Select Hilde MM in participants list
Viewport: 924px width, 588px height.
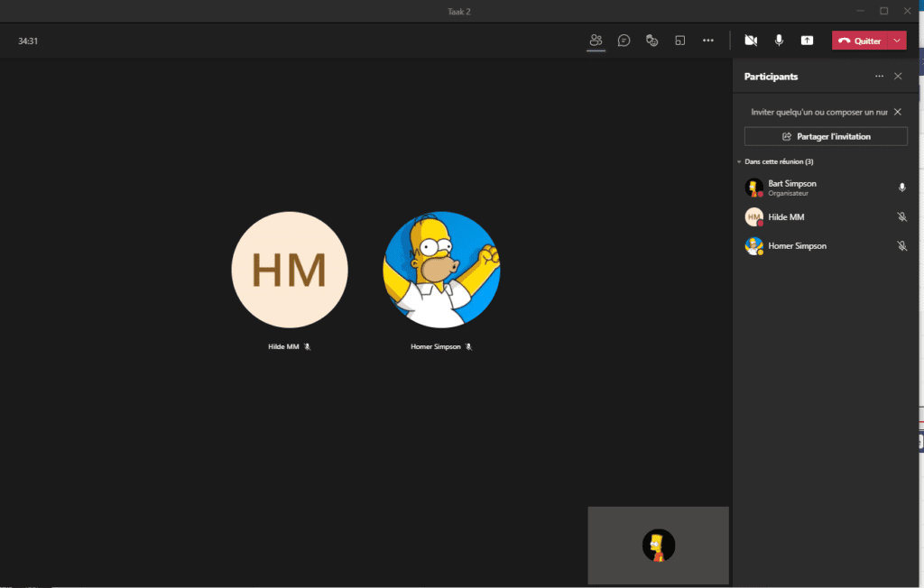[825, 216]
